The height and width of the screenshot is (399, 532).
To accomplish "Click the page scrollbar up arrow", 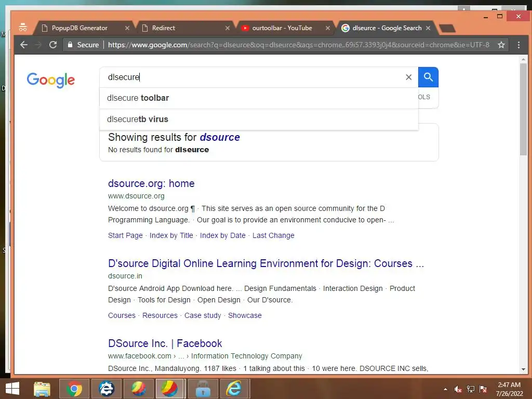I will (523, 59).
